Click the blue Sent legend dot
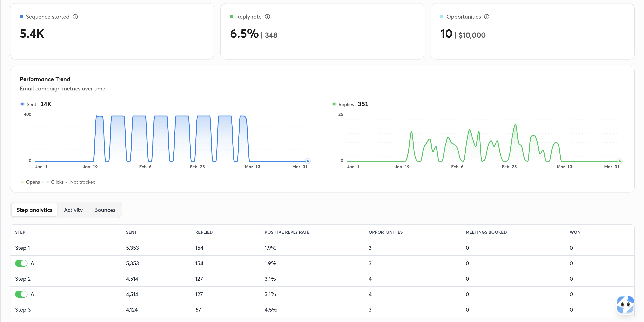 (x=22, y=104)
